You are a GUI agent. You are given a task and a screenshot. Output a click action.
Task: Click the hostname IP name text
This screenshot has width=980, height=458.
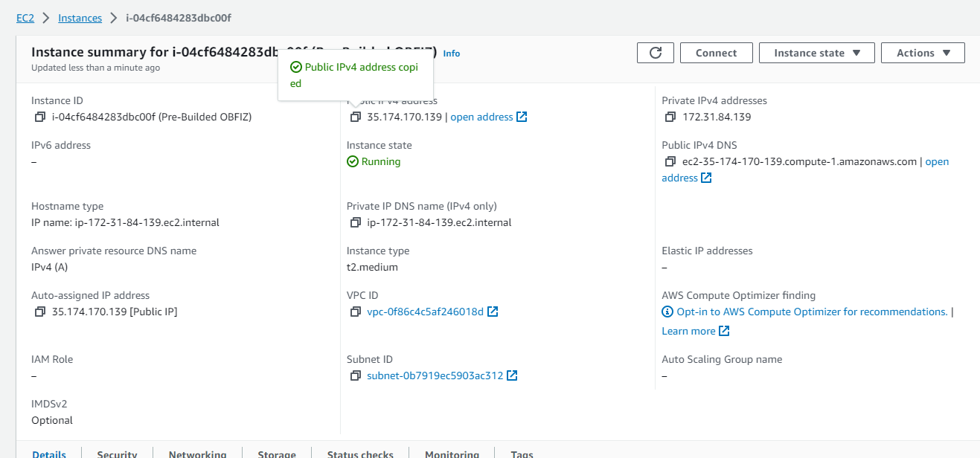click(125, 222)
